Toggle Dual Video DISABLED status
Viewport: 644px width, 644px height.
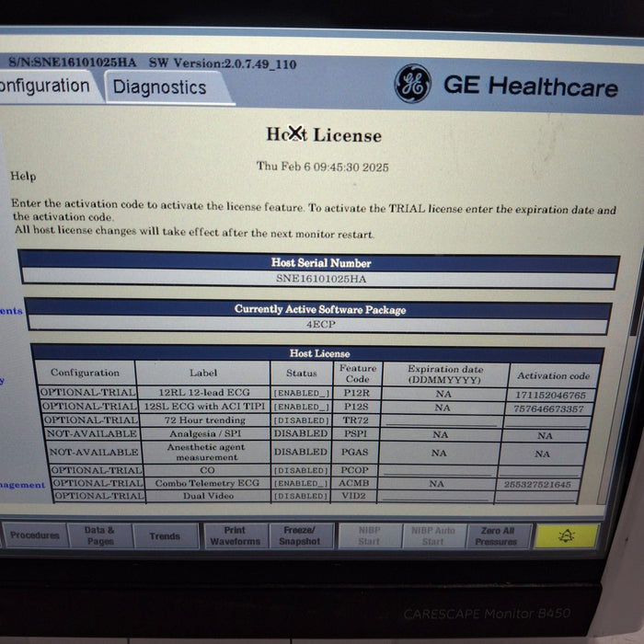[302, 496]
